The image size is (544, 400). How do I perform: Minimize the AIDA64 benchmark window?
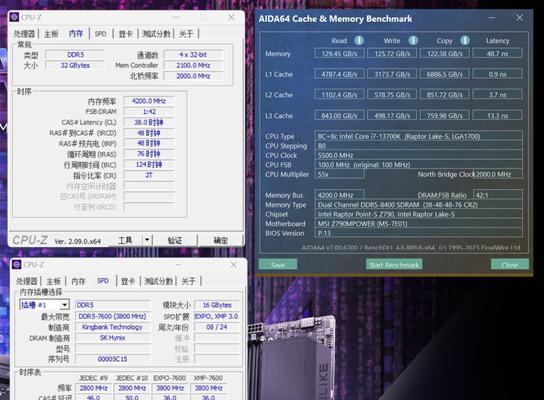tap(492, 18)
